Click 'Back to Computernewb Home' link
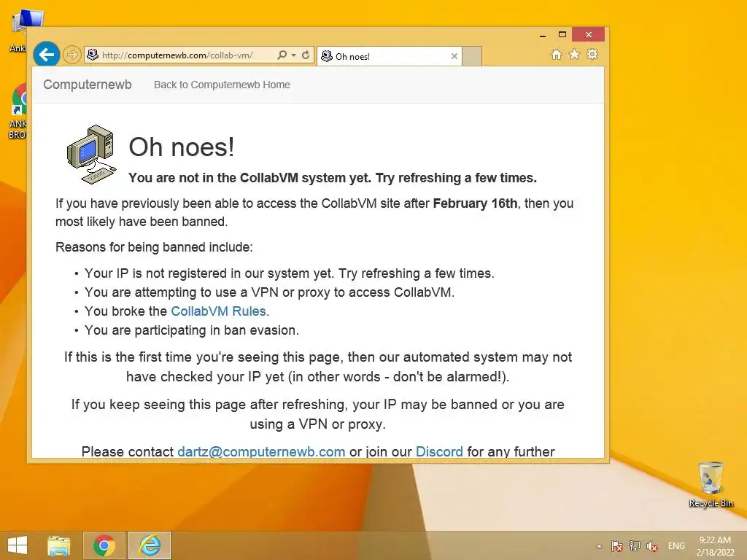 [x=222, y=85]
